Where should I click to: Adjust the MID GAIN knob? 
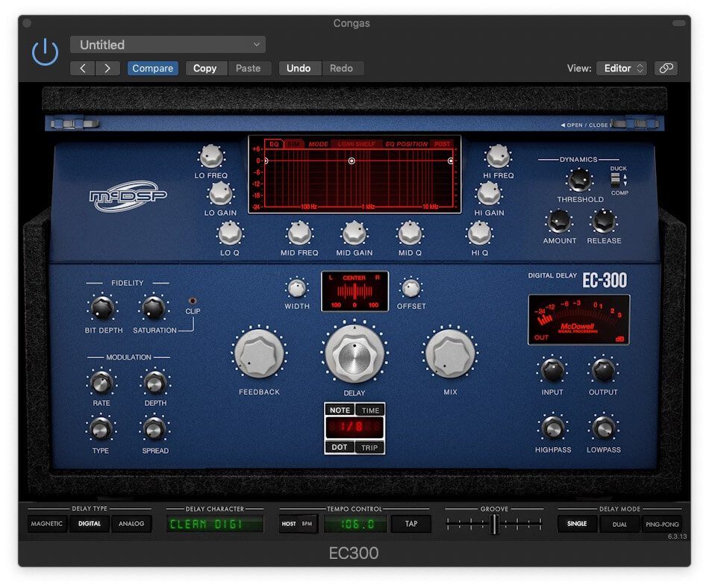point(354,234)
